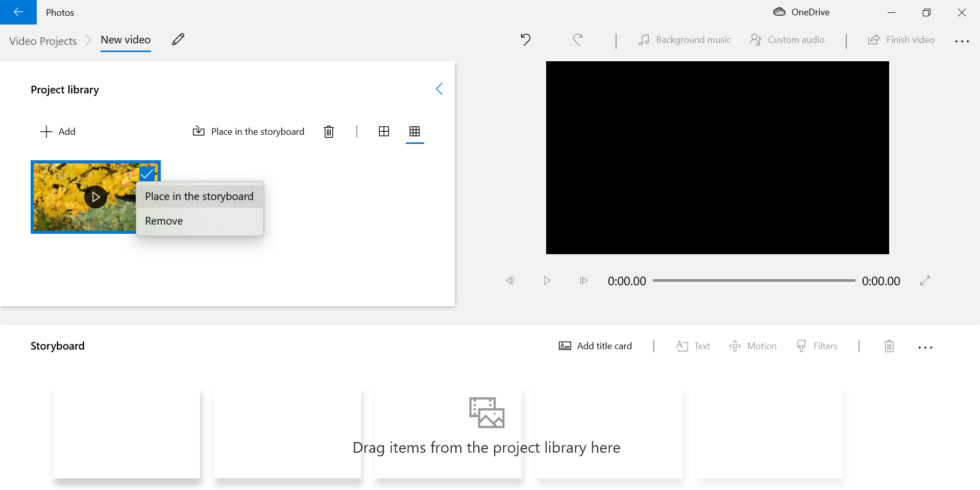Click the Add button in Project library
The width and height of the screenshot is (980, 490).
tap(58, 131)
